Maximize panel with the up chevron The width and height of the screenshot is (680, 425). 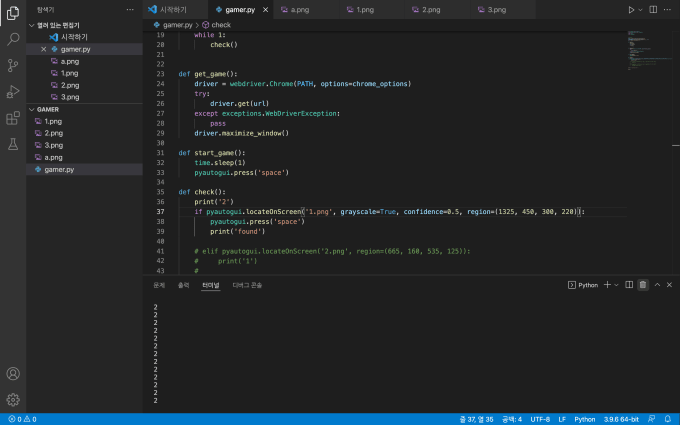point(657,284)
